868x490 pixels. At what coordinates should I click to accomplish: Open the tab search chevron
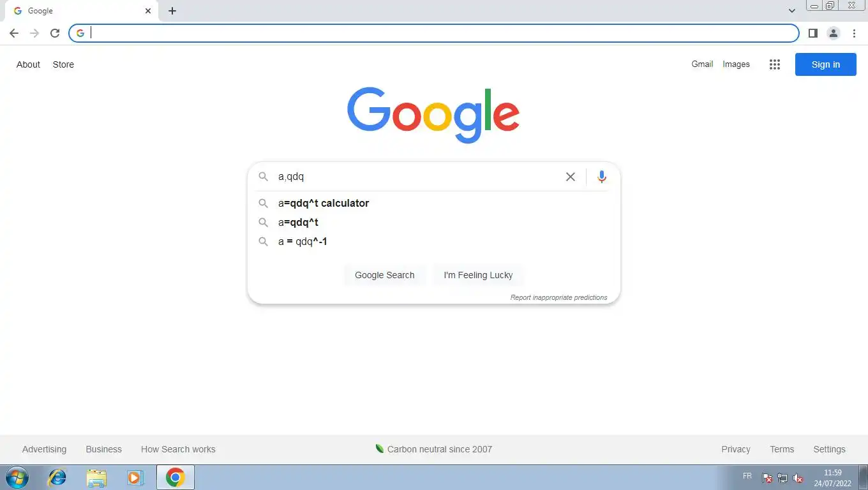tap(792, 11)
